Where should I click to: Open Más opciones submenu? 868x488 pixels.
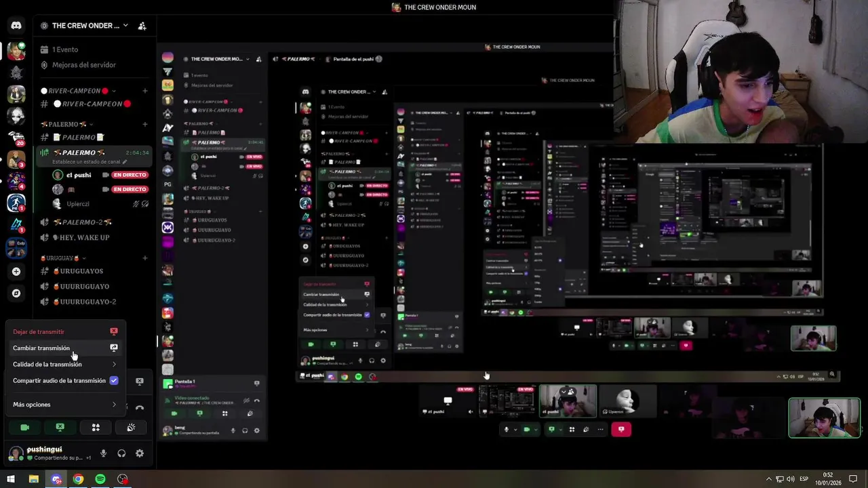[65, 405]
